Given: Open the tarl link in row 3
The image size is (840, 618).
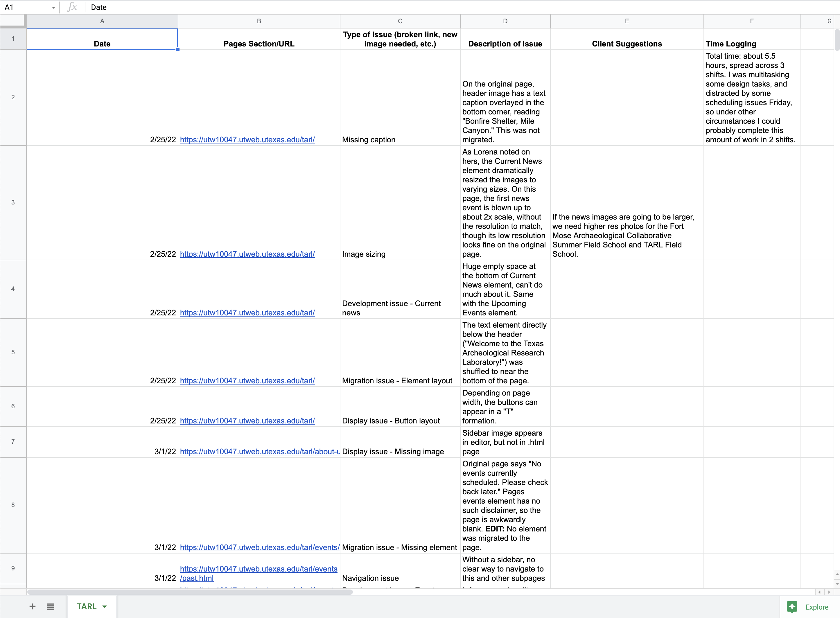Looking at the screenshot, I should 247,254.
